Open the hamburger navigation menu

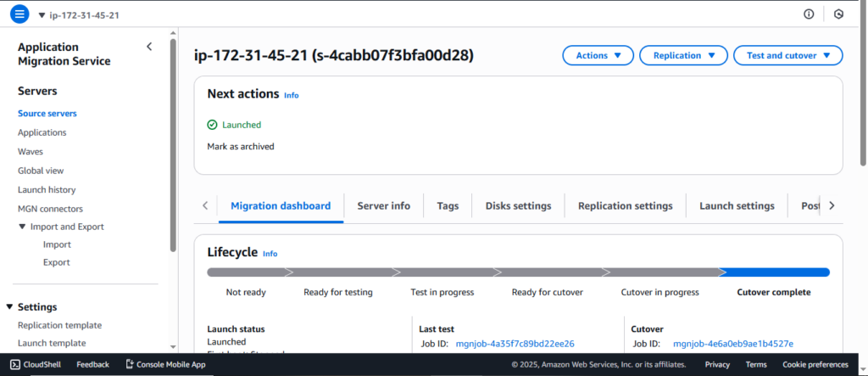pos(19,14)
